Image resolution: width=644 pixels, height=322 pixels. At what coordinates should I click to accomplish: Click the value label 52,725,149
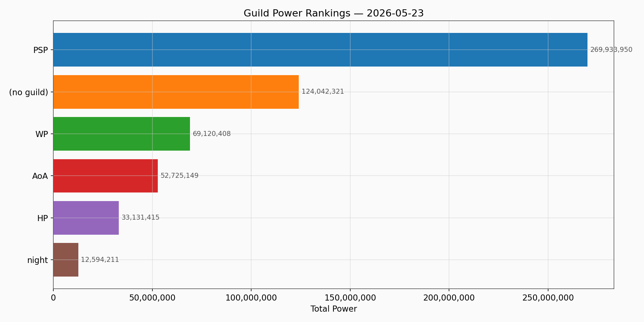click(x=179, y=176)
